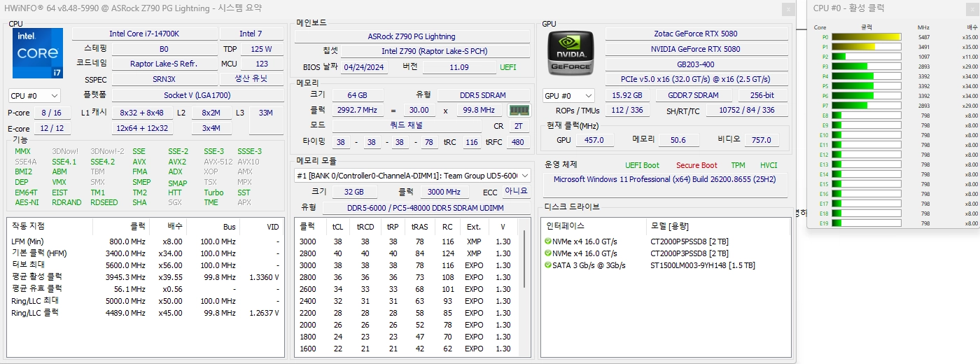Click the E-core count 12 / 12
This screenshot has height=364, width=980.
(x=51, y=129)
